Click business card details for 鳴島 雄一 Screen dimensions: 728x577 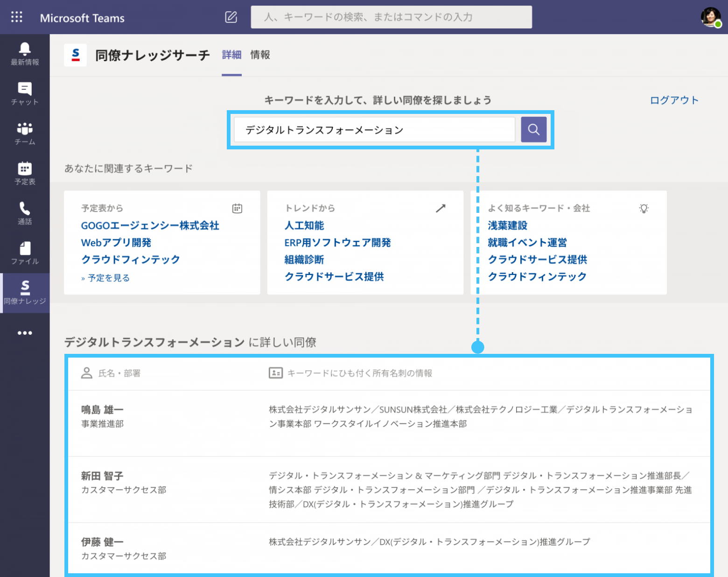(481, 416)
